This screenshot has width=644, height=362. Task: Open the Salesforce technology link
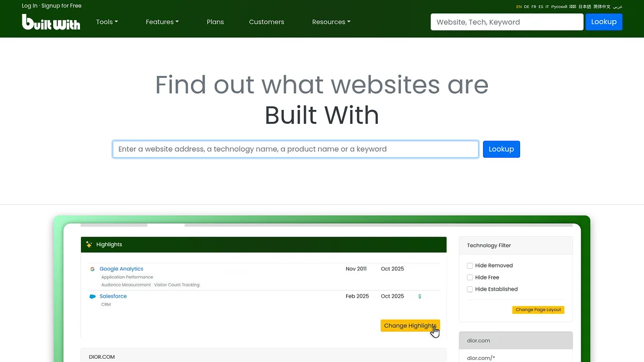coord(113,296)
